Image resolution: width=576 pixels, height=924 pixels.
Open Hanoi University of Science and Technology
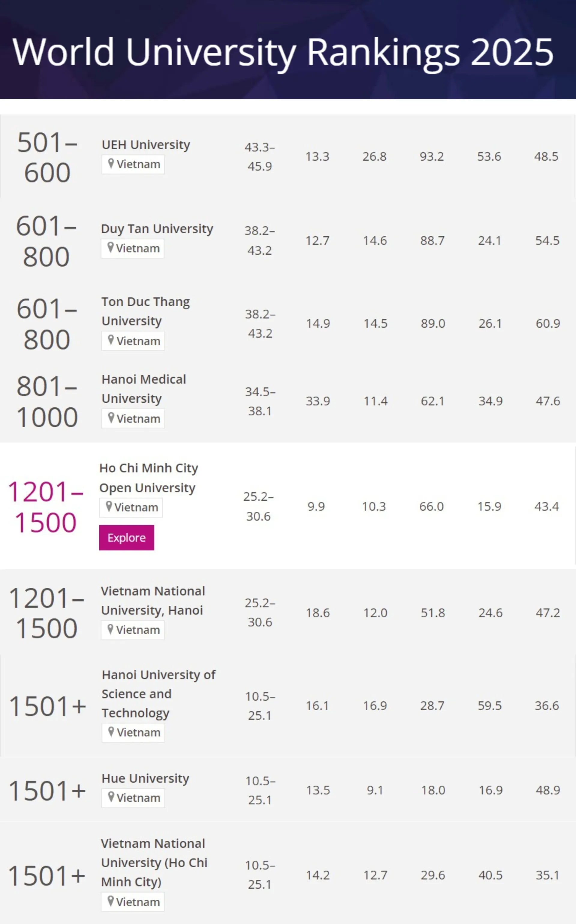point(158,693)
